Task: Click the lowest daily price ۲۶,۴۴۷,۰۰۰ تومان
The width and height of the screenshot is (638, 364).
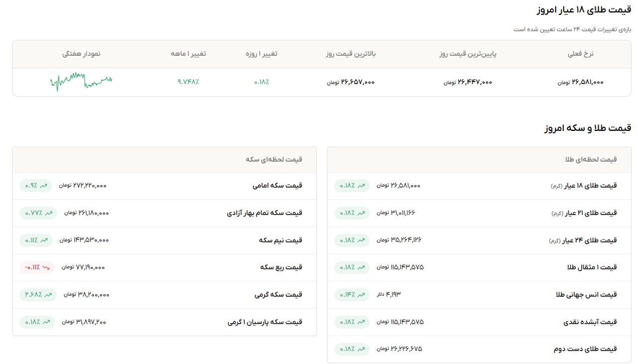Action: click(x=468, y=82)
